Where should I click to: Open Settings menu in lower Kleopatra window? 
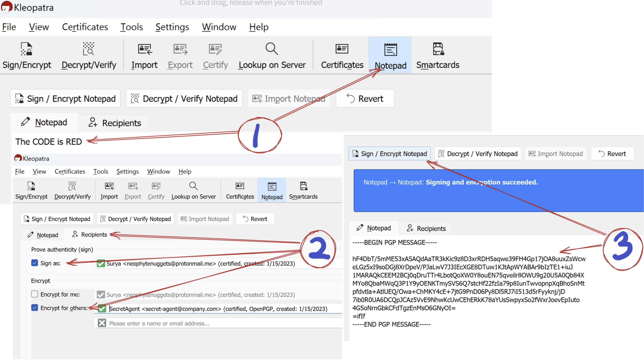(127, 171)
